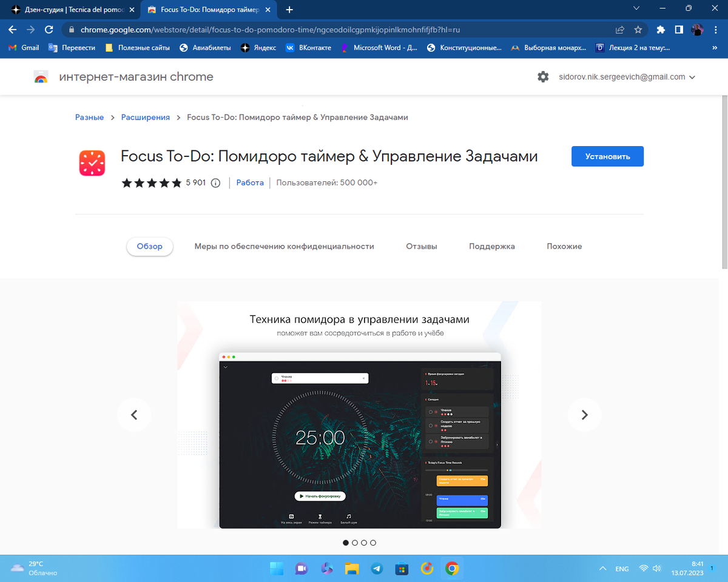Image resolution: width=728 pixels, height=582 pixels.
Task: Open the weather widget showing 29°C
Action: click(34, 568)
